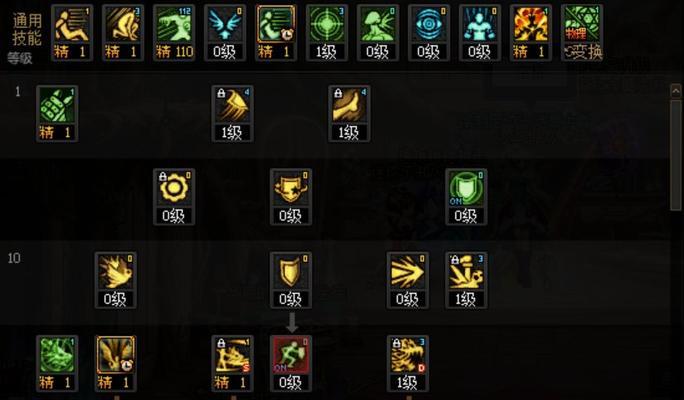The height and width of the screenshot is (400, 684).
Task: Select the green skill showing 112 points
Action: [174, 33]
